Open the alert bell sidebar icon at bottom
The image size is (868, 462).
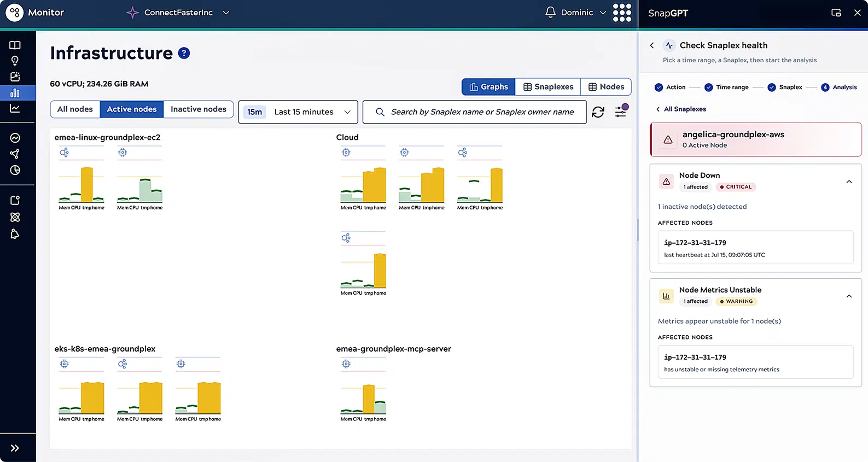[x=15, y=234]
